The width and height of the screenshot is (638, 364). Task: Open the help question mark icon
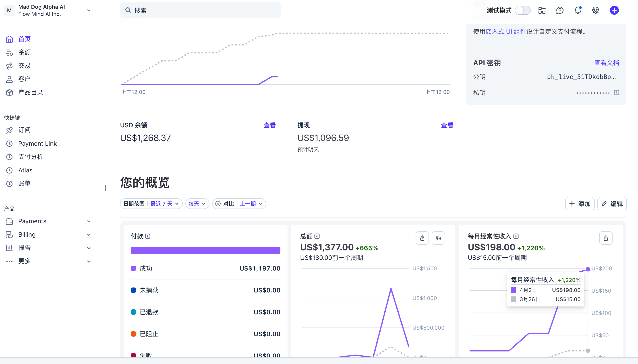point(560,10)
